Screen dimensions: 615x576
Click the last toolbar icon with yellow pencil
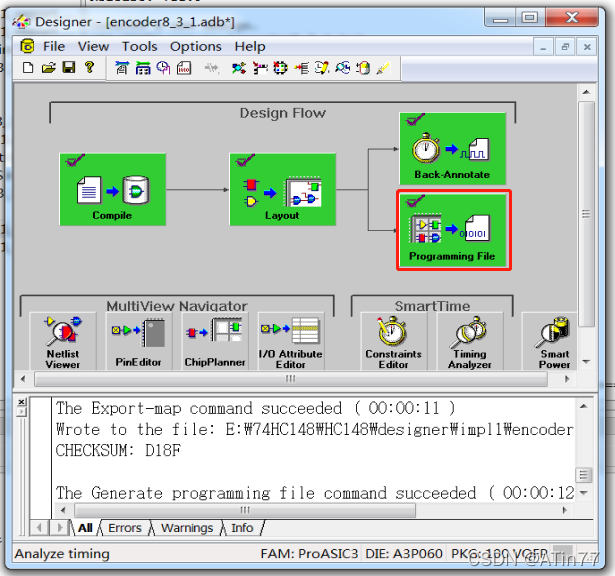[383, 68]
